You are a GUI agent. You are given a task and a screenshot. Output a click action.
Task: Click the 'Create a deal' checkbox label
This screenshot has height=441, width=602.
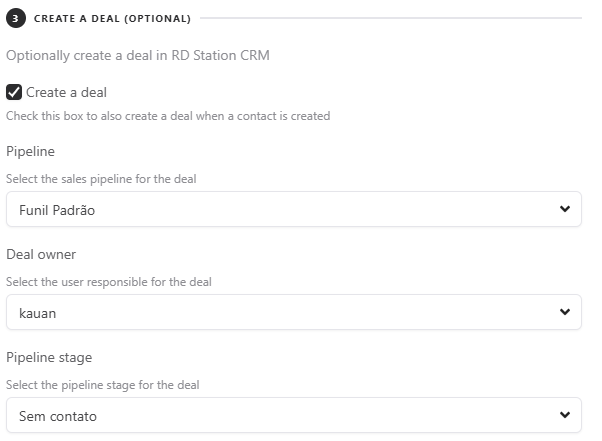pos(66,92)
